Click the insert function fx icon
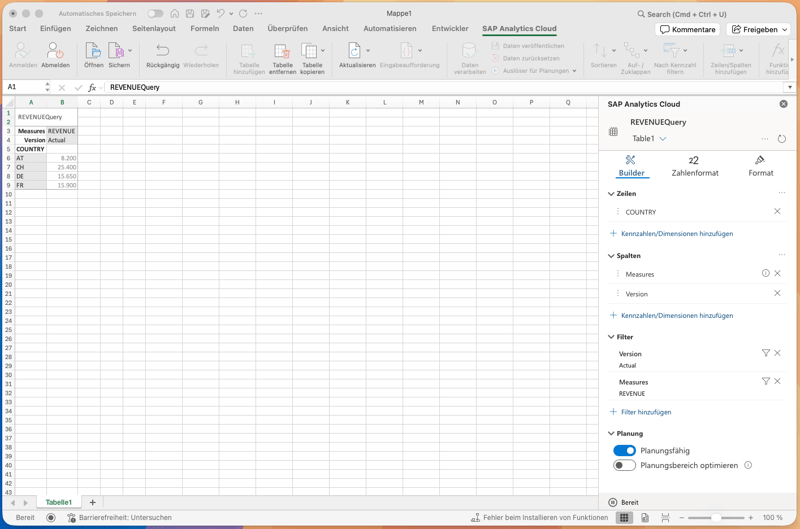The width and height of the screenshot is (800, 529). 92,88
